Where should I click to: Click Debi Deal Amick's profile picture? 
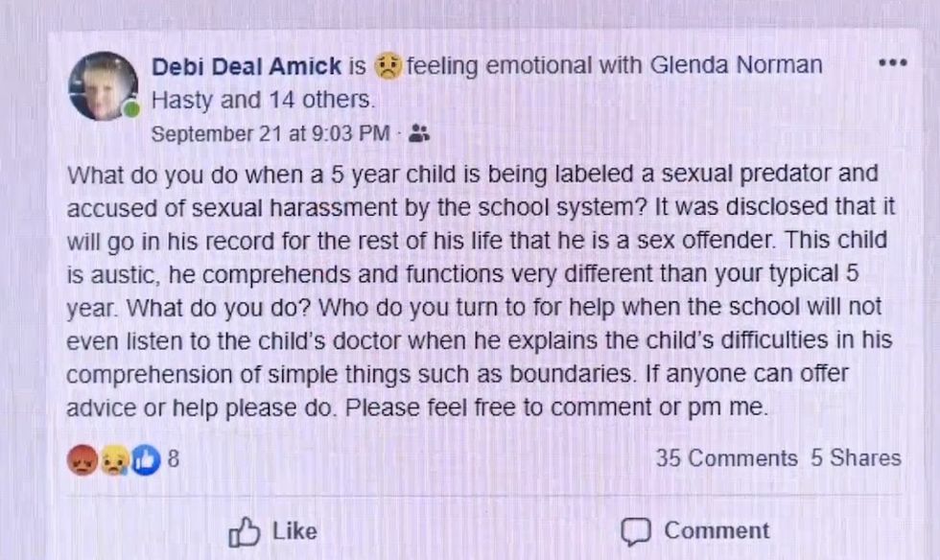pos(104,86)
